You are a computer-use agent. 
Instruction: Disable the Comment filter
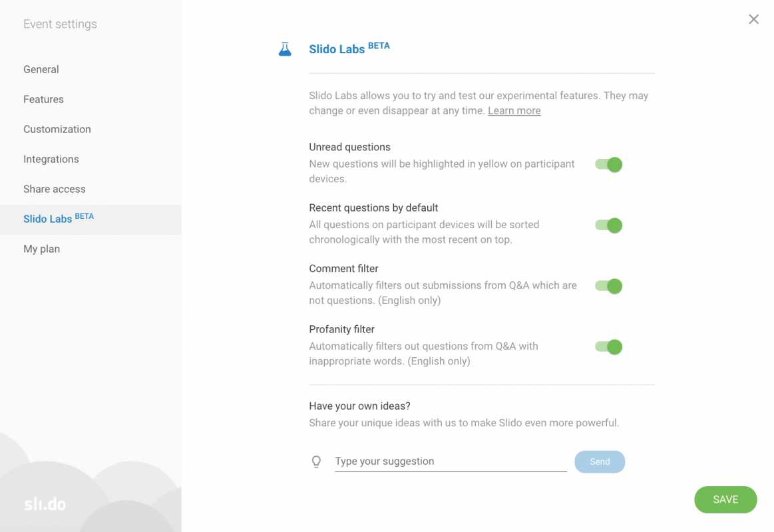608,286
